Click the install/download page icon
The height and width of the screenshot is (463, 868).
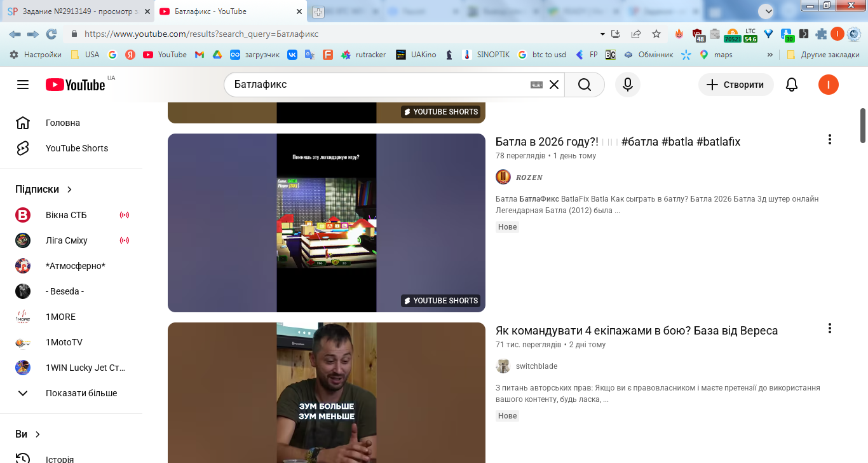(616, 34)
